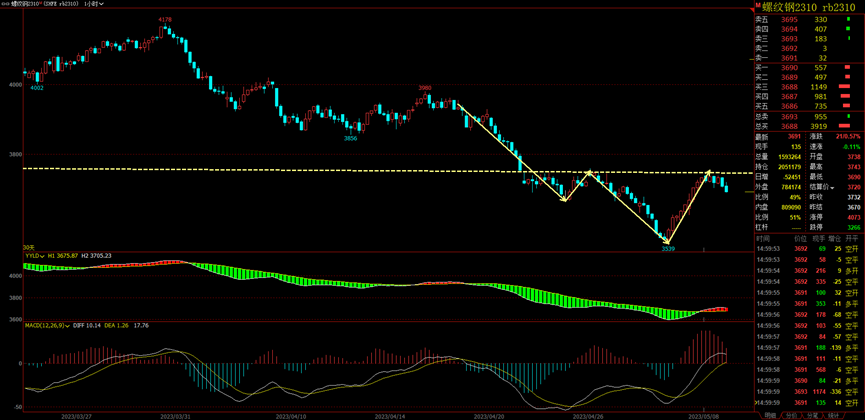Open the MACD(12,26,9) indicator dropdown
This screenshot has width=865, height=420.
68,326
